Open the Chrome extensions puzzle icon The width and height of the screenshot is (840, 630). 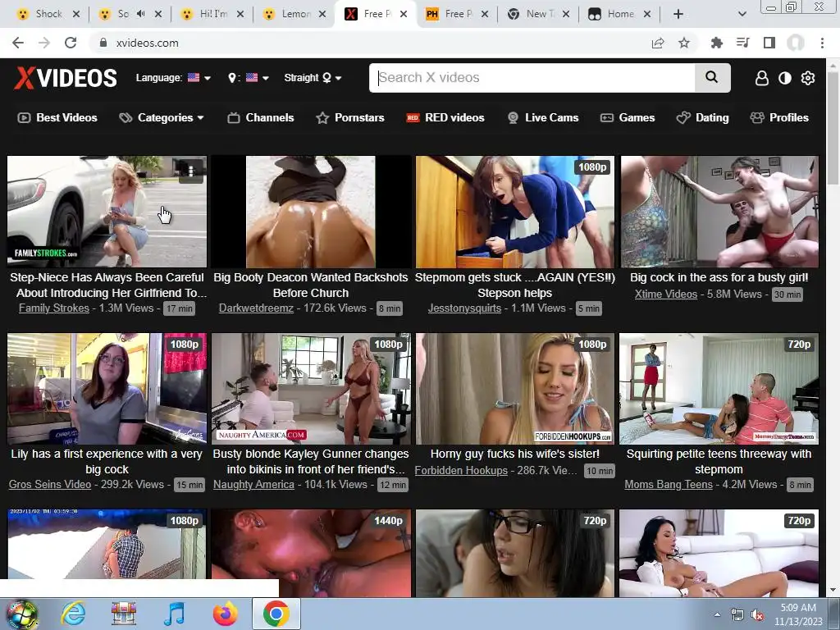716,43
